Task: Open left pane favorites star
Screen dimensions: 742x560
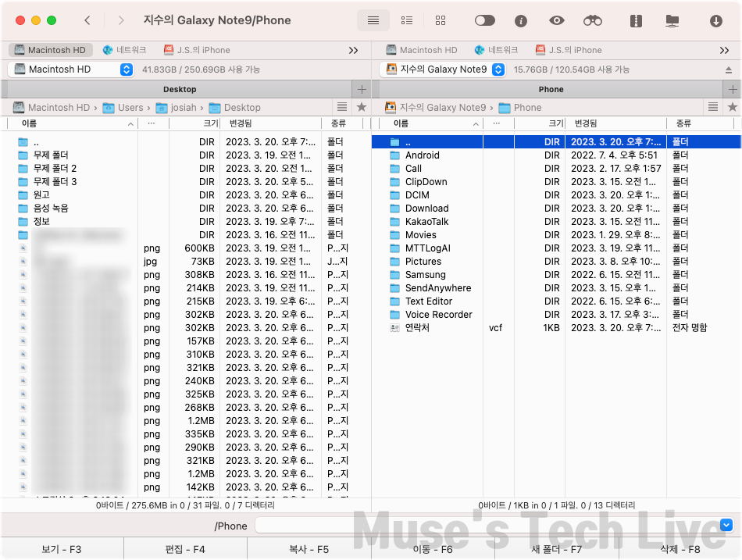Action: (361, 108)
